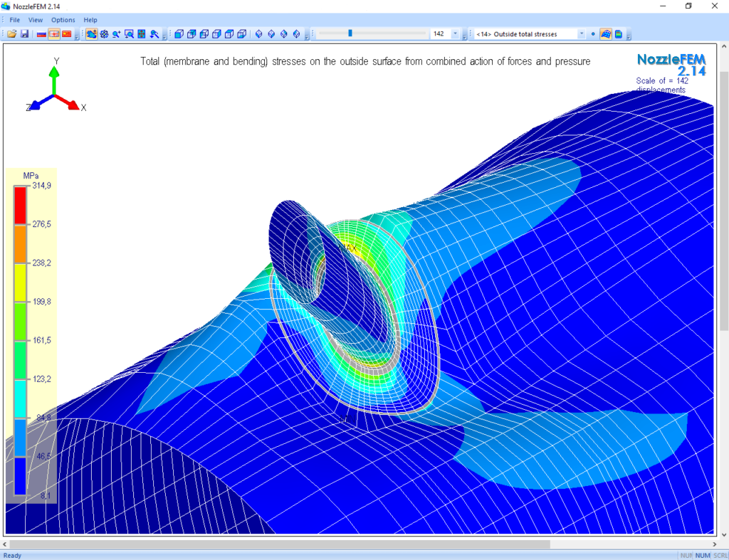Open view cubes toolbar overflow arrow
Image resolution: width=729 pixels, height=560 pixels.
coord(307,36)
